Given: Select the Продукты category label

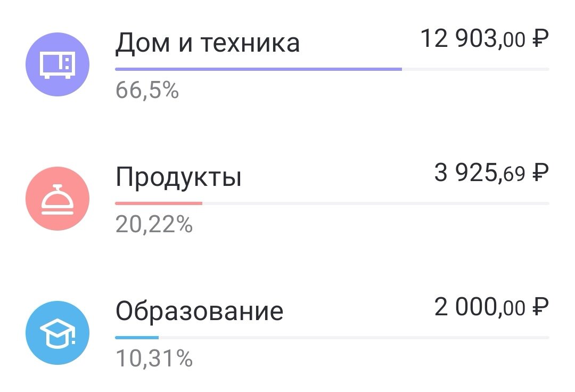Looking at the screenshot, I should pyautogui.click(x=178, y=177).
